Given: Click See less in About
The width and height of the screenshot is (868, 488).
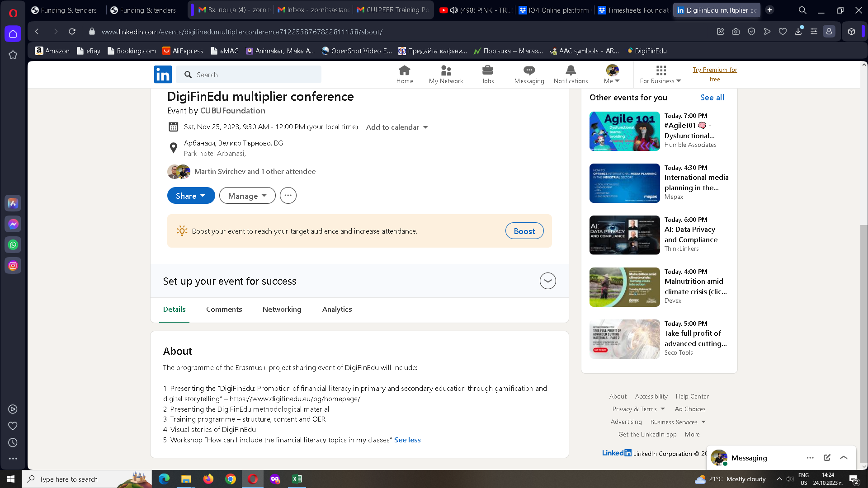Looking at the screenshot, I should pyautogui.click(x=407, y=440).
